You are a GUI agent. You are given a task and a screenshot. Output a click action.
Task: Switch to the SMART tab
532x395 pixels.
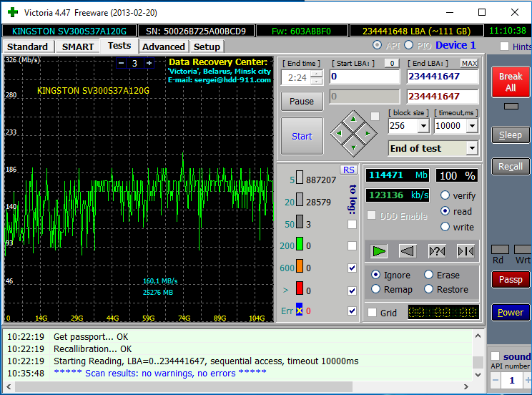(x=77, y=47)
